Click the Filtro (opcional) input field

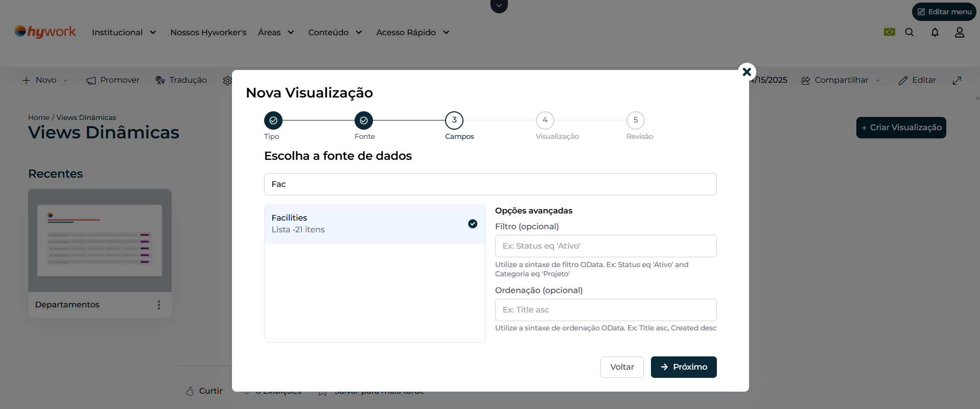[605, 246]
